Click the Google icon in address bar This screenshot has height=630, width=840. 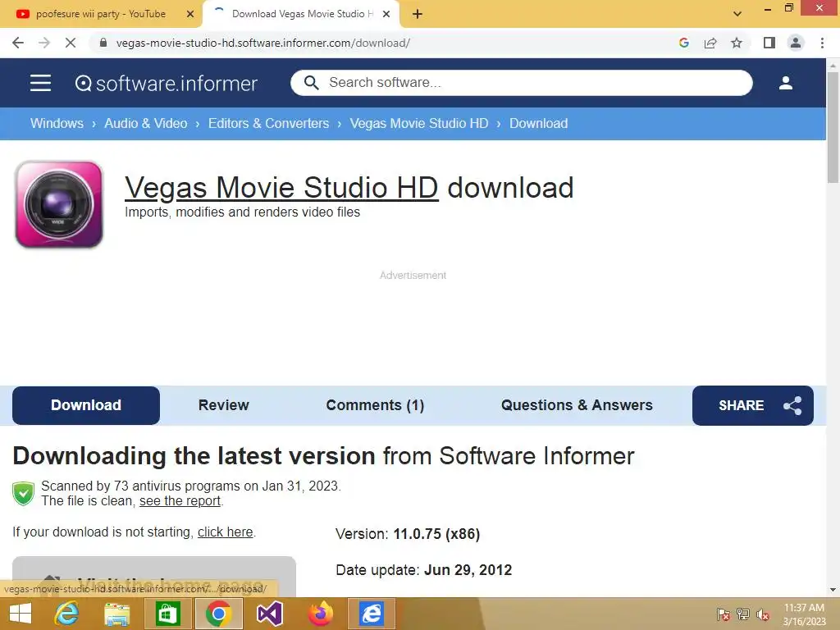point(683,43)
